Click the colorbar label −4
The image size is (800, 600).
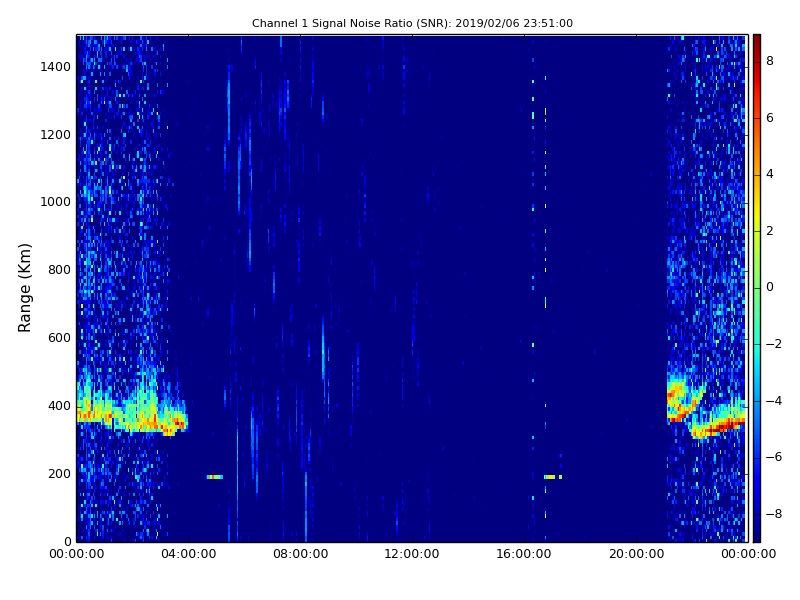click(x=774, y=401)
